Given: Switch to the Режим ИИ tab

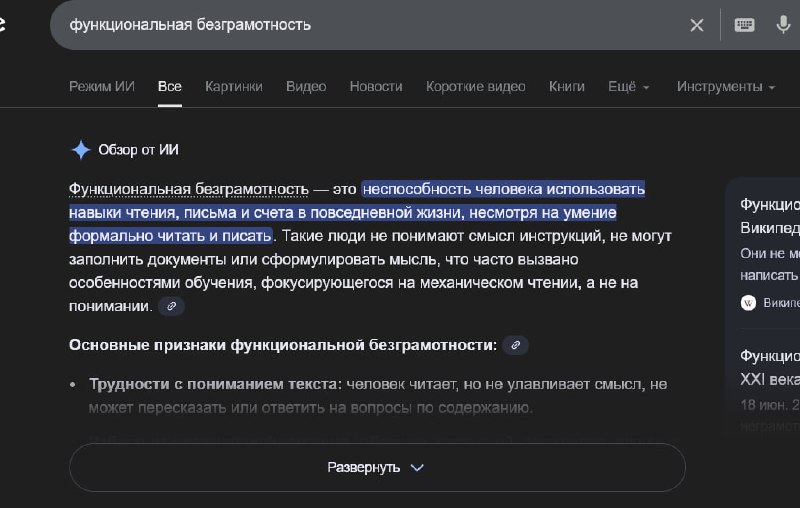Looking at the screenshot, I should [101, 87].
